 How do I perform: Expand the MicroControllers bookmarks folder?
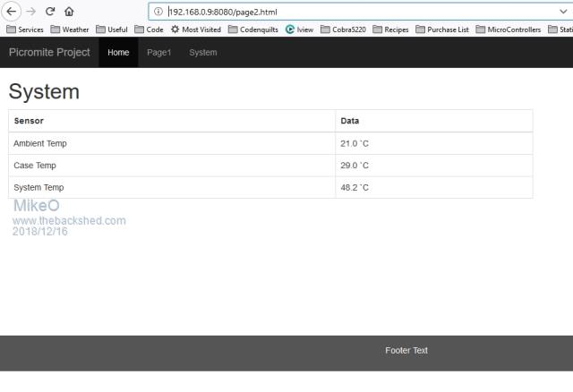pos(508,30)
